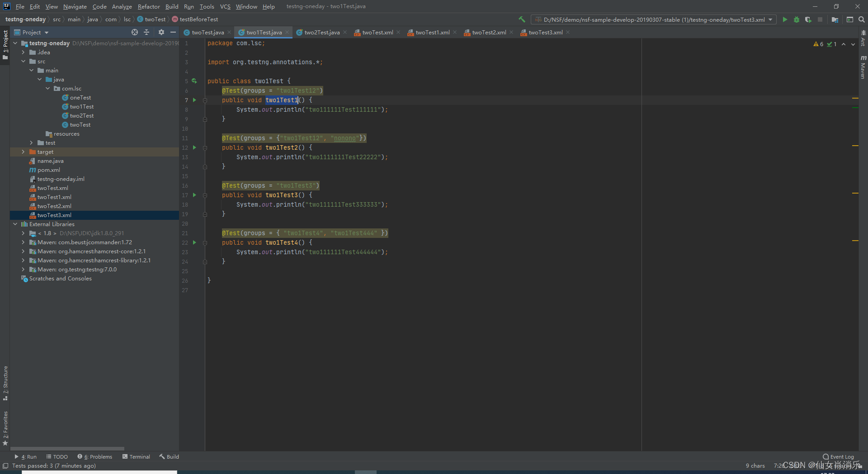Hide the Project tool window
This screenshot has height=474, width=868.
coord(173,32)
